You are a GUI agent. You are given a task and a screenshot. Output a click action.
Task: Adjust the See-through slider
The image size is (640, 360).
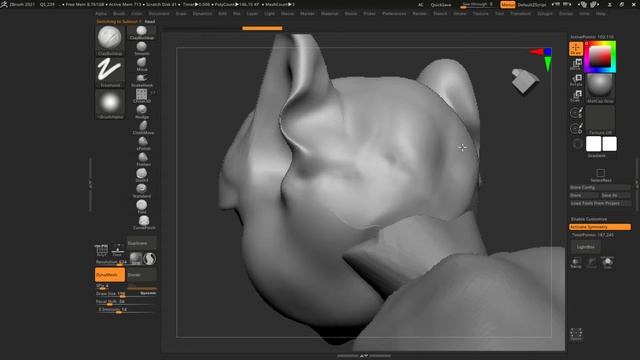(x=477, y=5)
